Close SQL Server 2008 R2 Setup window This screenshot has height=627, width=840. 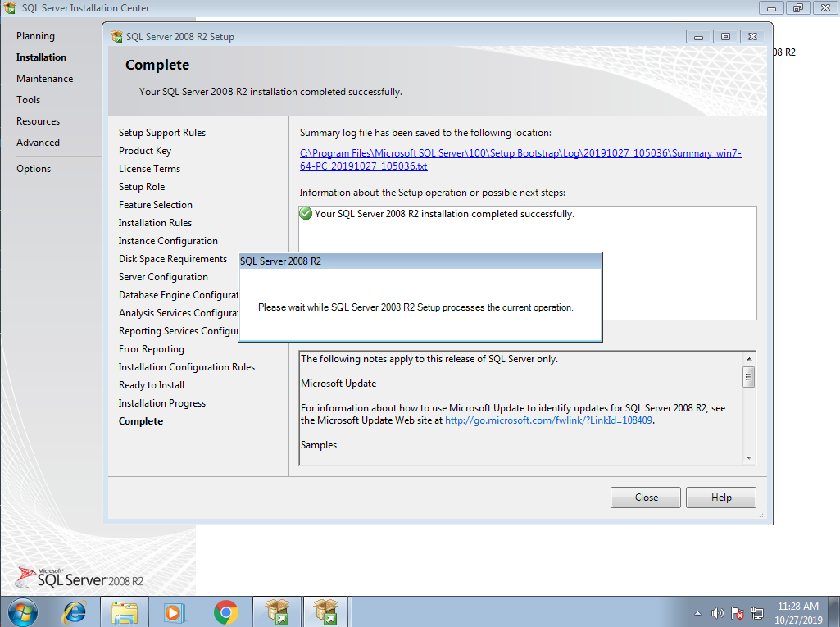click(x=752, y=36)
